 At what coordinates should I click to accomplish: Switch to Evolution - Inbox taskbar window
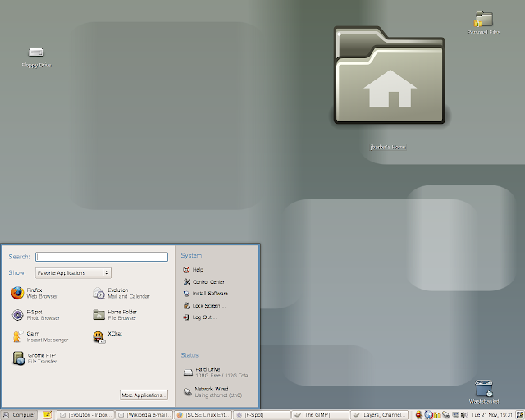(85, 415)
